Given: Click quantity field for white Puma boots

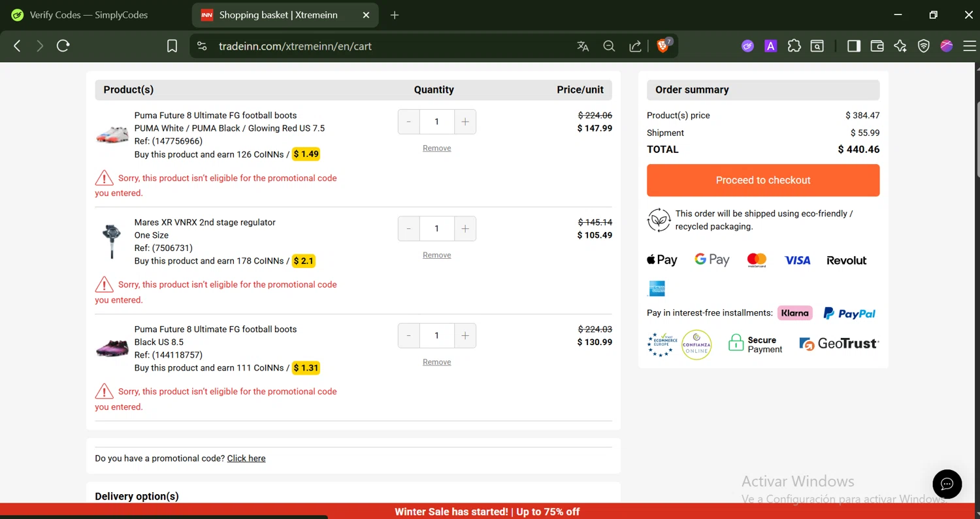Looking at the screenshot, I should [437, 122].
